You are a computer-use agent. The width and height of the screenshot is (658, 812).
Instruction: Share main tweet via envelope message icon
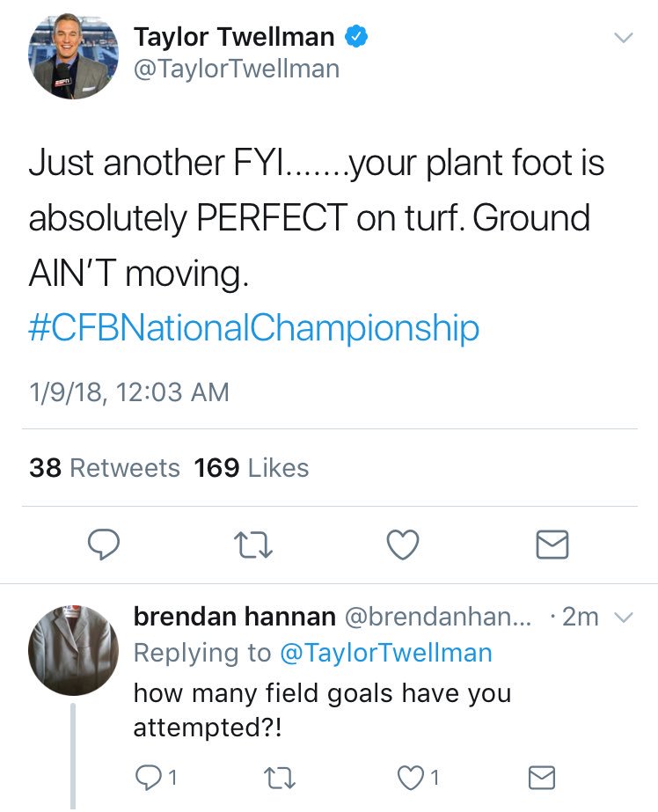[552, 545]
